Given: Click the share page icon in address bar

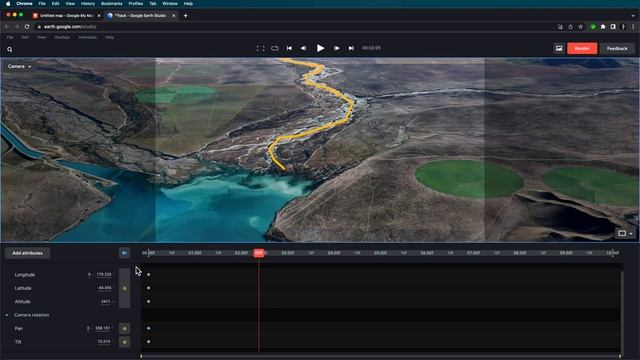Looking at the screenshot, I should (570, 27).
